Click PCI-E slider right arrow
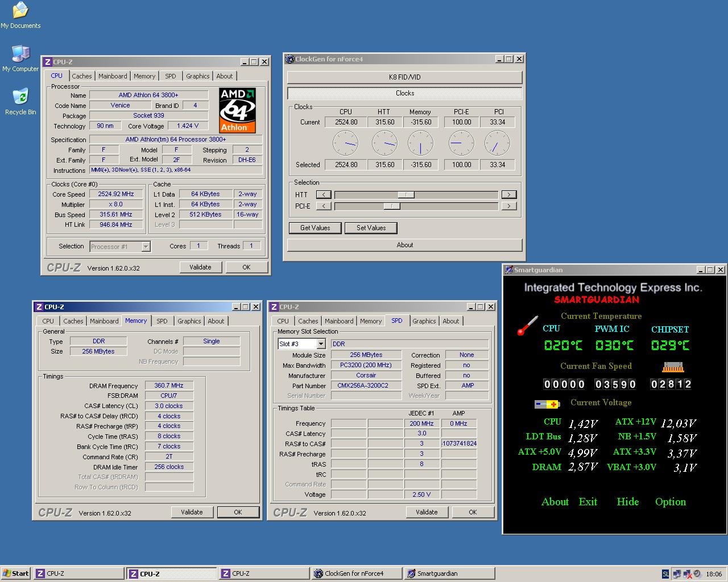This screenshot has width=728, height=582. (508, 206)
